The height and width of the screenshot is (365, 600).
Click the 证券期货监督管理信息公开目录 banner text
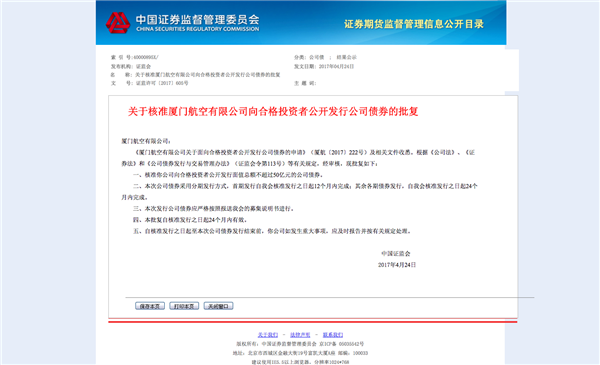point(414,24)
